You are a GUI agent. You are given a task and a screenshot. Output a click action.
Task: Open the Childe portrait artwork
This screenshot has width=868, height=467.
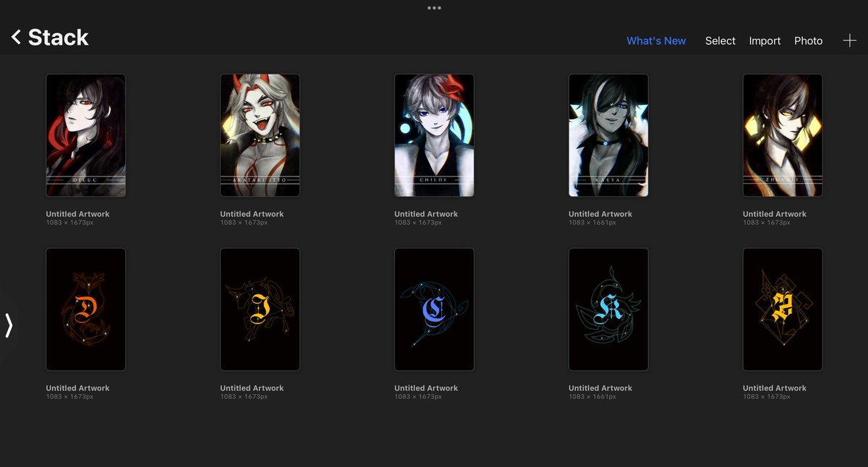(x=434, y=135)
